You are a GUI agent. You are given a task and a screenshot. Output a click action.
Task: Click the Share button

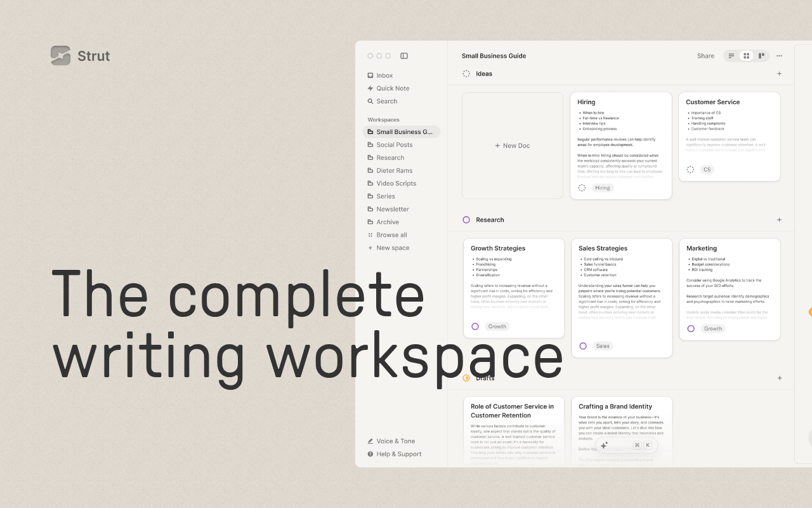tap(705, 55)
